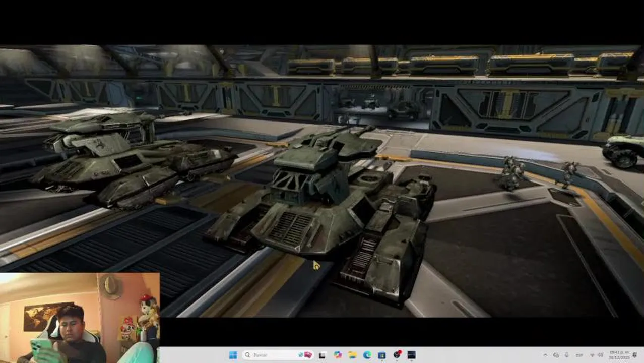Open File Explorer folder icon
The height and width of the screenshot is (363, 644).
352,355
